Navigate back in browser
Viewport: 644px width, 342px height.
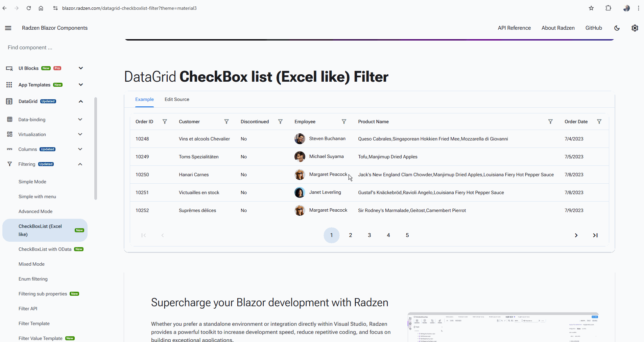[x=4, y=8]
